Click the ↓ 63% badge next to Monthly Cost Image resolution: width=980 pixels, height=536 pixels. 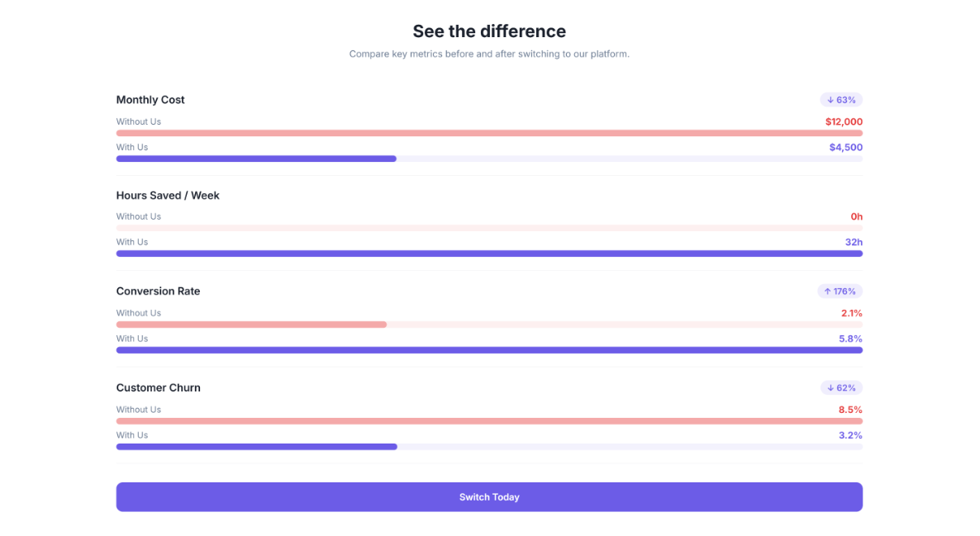pyautogui.click(x=841, y=99)
